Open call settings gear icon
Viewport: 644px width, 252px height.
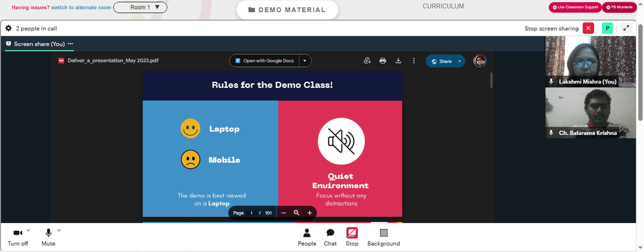tap(8, 28)
